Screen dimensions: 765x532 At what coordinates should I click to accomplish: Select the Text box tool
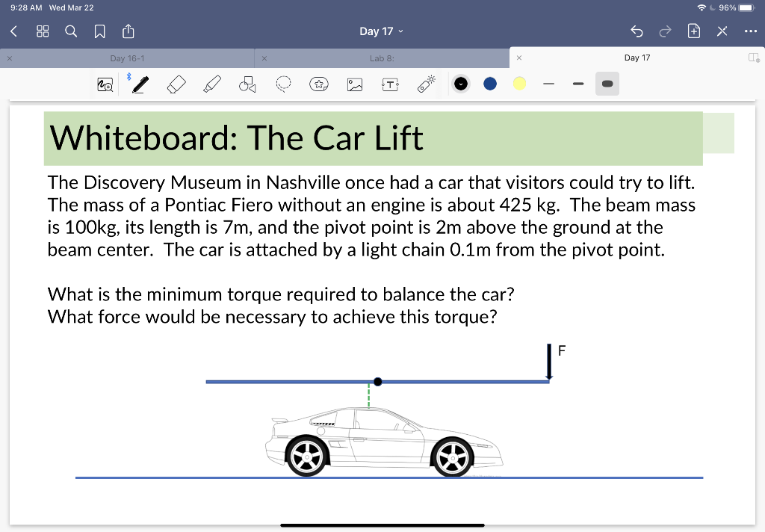(390, 84)
